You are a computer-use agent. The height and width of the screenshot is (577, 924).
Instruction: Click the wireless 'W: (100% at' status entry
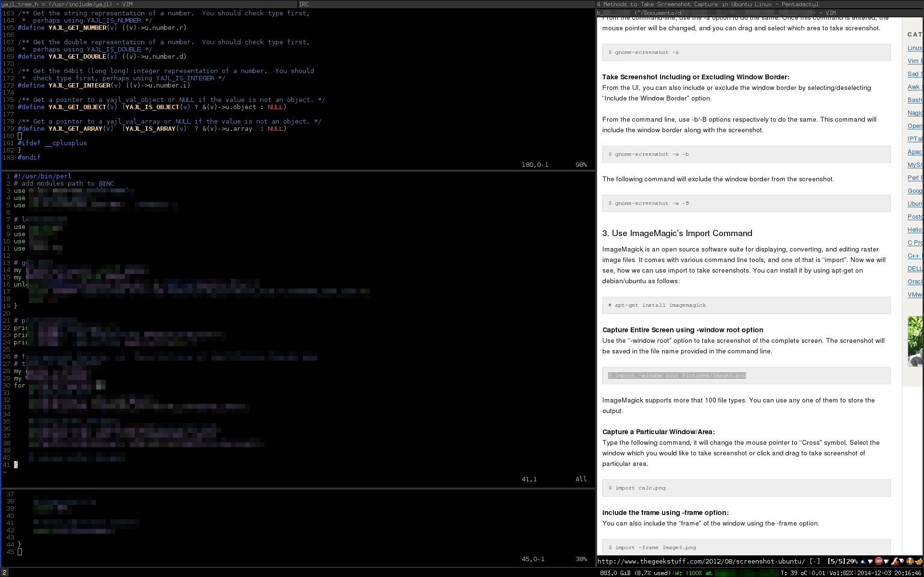point(693,573)
